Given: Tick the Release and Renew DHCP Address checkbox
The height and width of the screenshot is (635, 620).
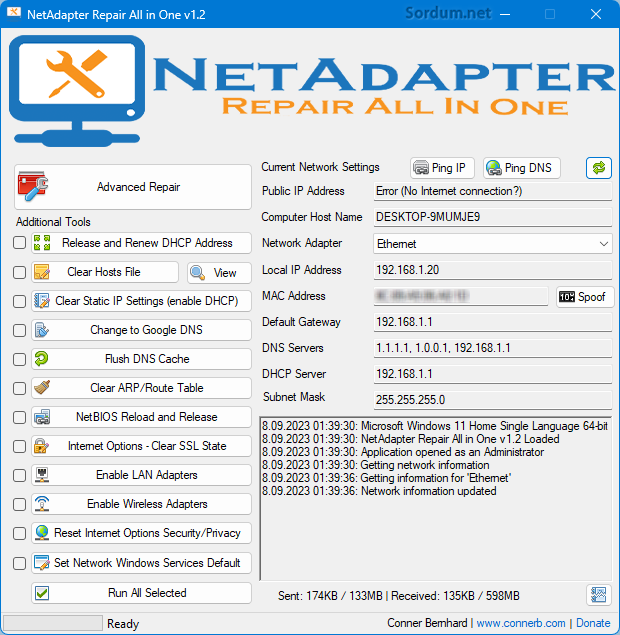Looking at the screenshot, I should [19, 243].
